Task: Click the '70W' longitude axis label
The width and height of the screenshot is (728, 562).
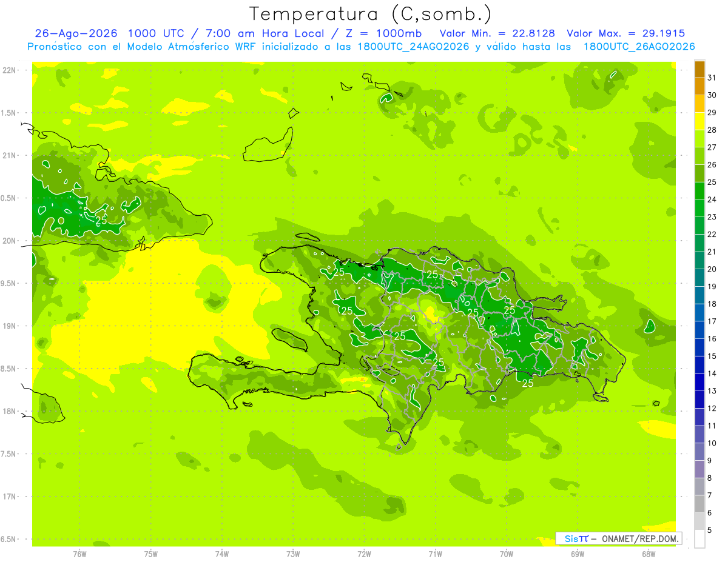Action: click(507, 554)
